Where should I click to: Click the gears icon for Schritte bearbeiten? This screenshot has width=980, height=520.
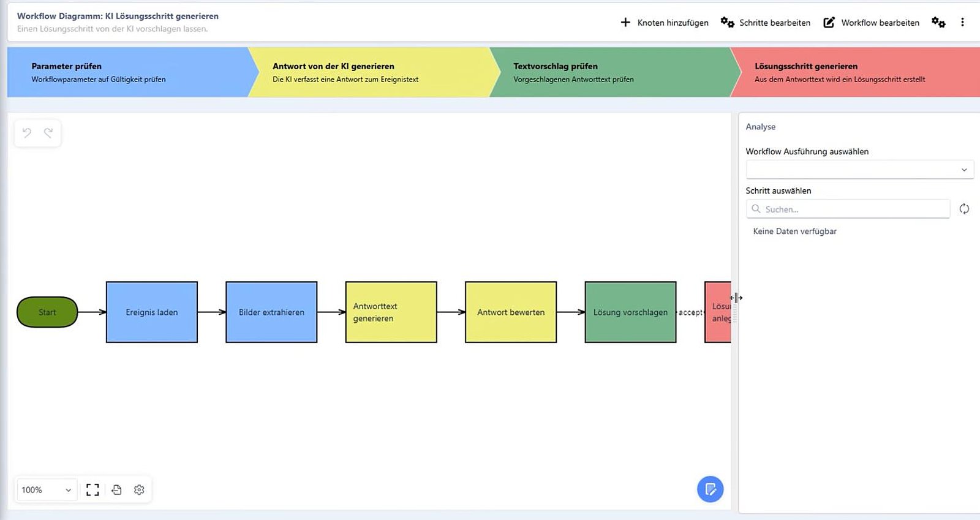point(727,22)
